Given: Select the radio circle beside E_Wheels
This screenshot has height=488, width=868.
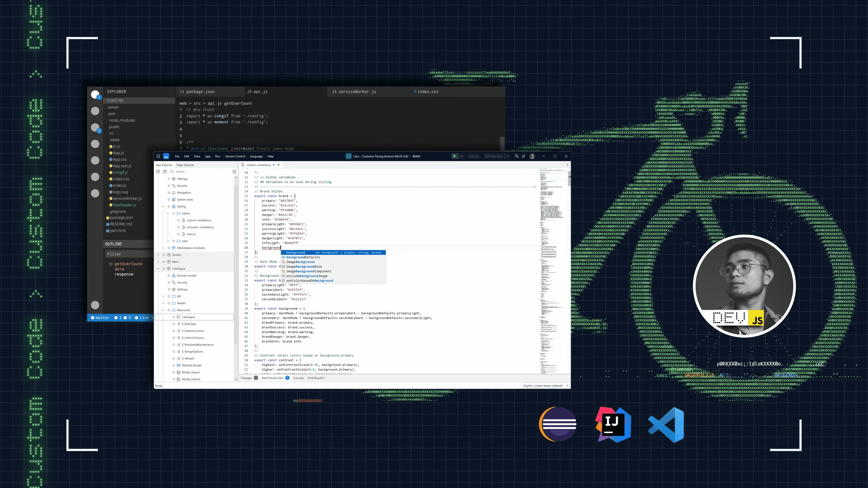Looking at the screenshot, I should point(174,358).
